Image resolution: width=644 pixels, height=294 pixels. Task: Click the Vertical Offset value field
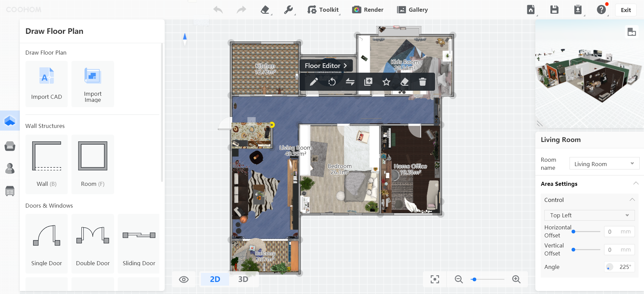point(619,249)
